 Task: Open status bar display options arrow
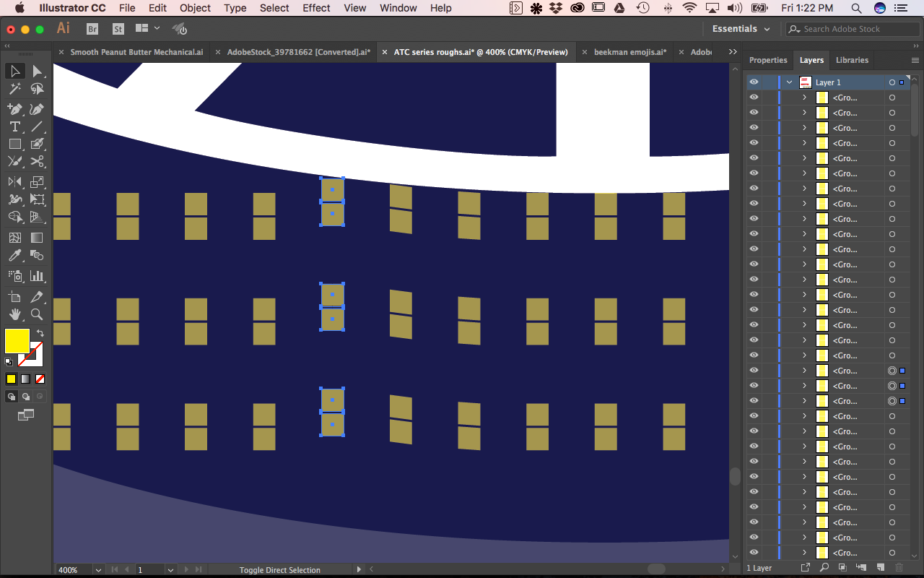click(x=359, y=570)
